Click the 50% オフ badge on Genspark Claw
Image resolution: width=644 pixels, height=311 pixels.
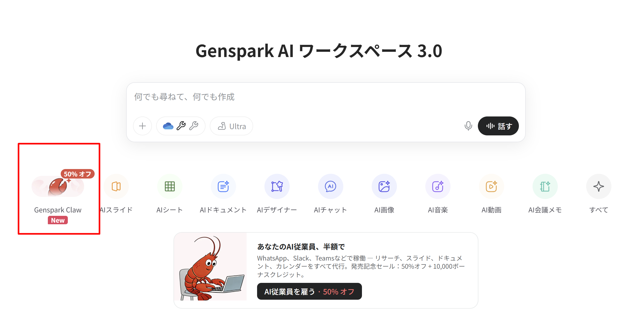(78, 174)
